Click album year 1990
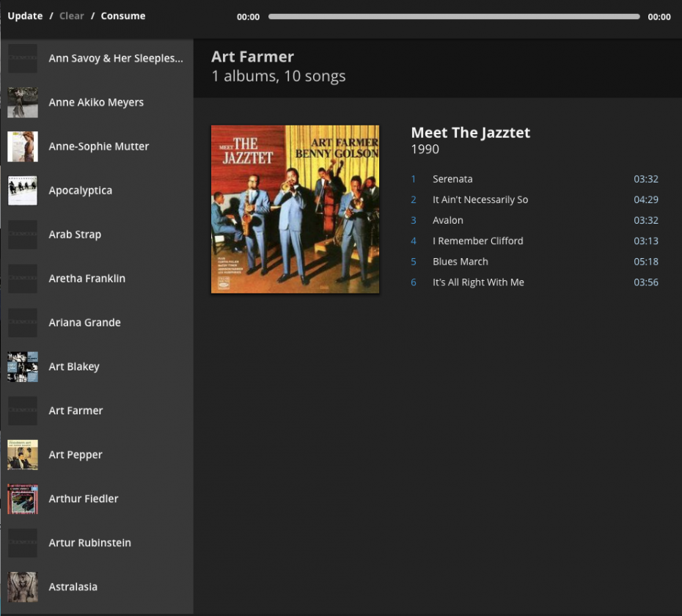Screen dimensions: 682x616 tap(425, 149)
